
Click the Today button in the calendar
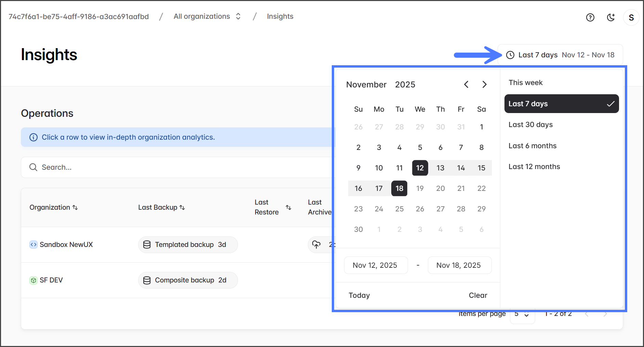click(359, 295)
